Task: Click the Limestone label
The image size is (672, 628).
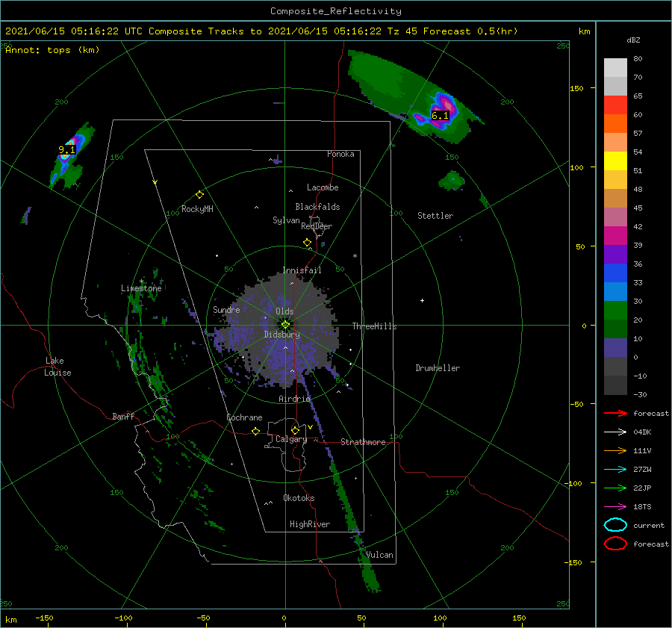Action: pyautogui.click(x=141, y=288)
